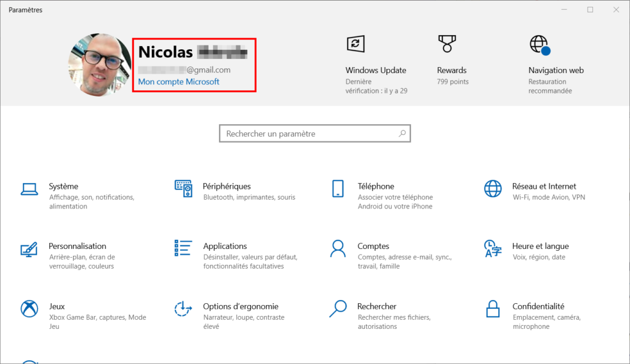
Task: Open the Comptes settings title
Action: click(373, 246)
